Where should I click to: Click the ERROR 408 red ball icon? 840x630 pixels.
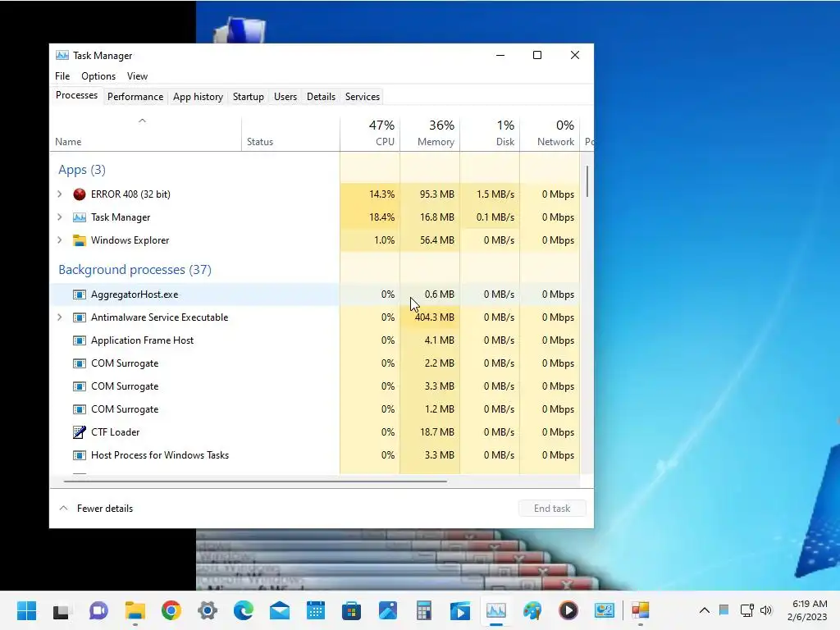tap(80, 194)
